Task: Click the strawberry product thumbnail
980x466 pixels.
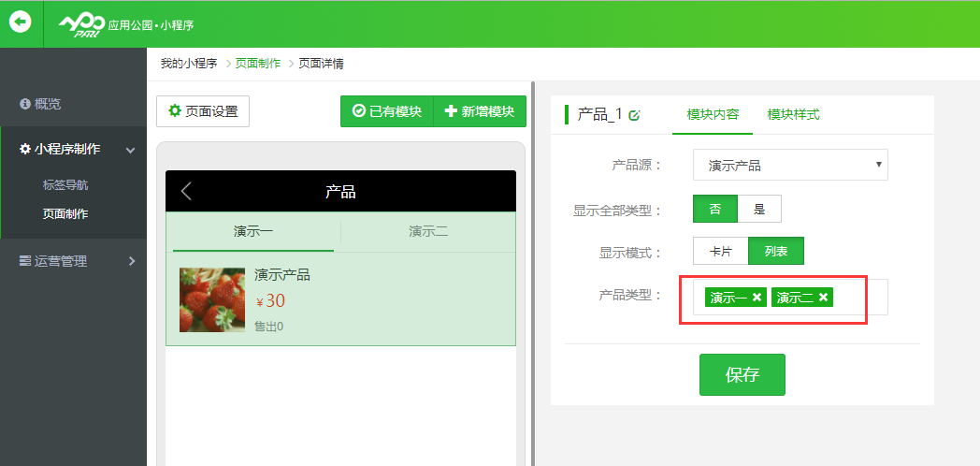Action: (x=212, y=299)
